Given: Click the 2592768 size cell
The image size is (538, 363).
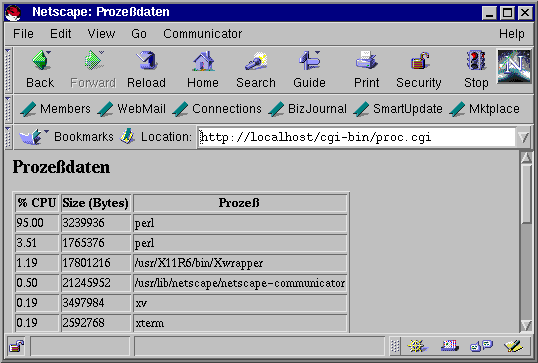Looking at the screenshot, I should [x=96, y=323].
